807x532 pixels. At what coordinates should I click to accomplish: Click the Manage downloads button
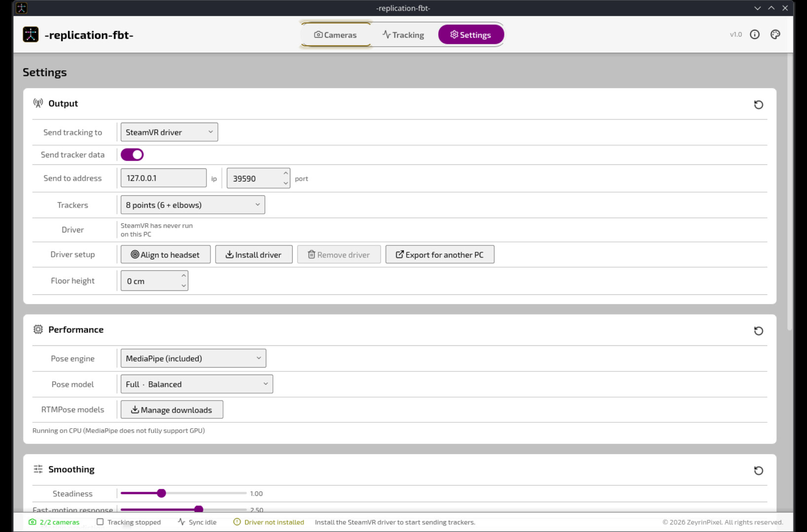coord(172,410)
